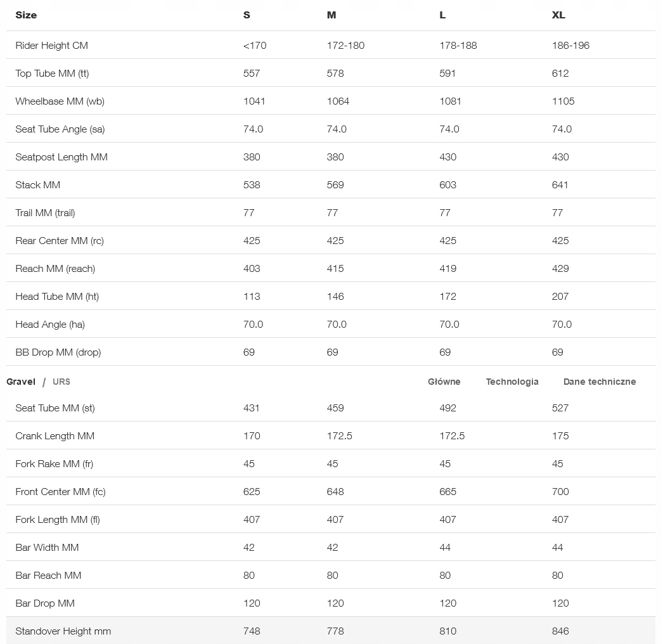Open the Główne tab
The width and height of the screenshot is (663, 644).
444,382
